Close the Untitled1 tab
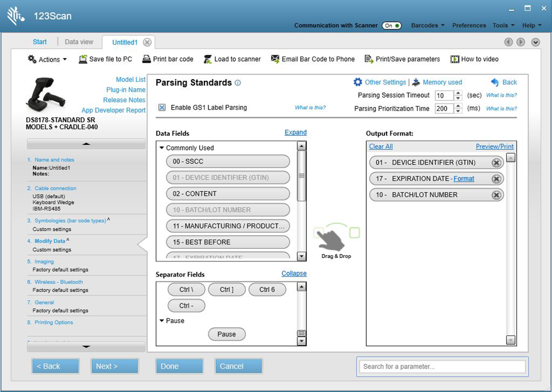Image resolution: width=552 pixels, height=392 pixels. click(147, 42)
